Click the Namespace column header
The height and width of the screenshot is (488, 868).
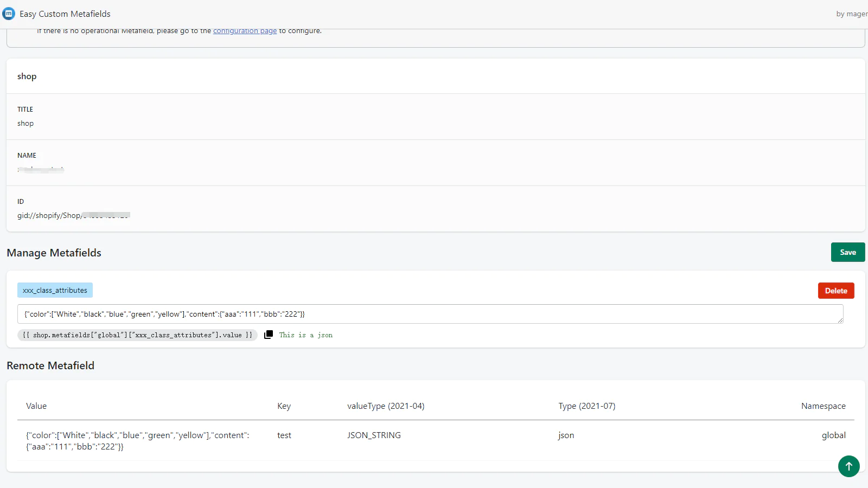click(823, 406)
